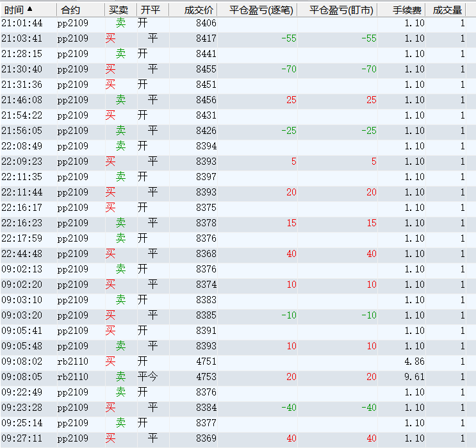Sort by the 时间 column header
476x448 pixels.
click(28, 10)
